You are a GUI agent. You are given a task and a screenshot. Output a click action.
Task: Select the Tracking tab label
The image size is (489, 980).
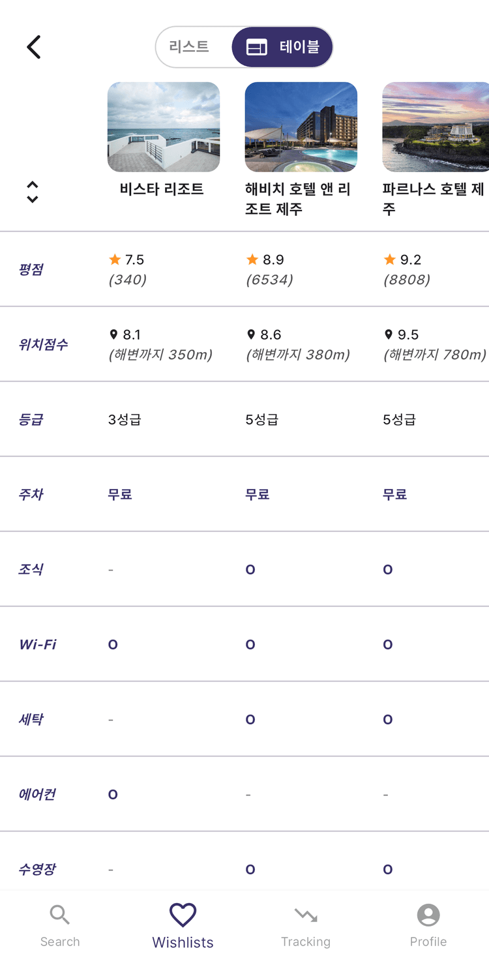click(x=305, y=942)
